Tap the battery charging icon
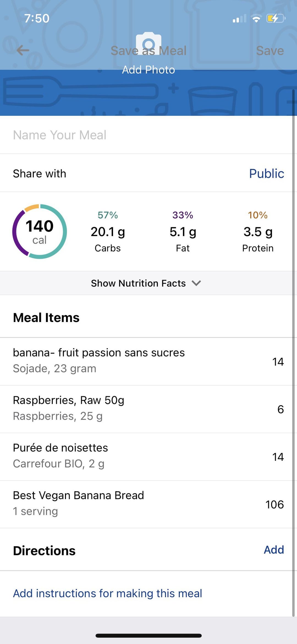The height and width of the screenshot is (644, 297). (276, 18)
